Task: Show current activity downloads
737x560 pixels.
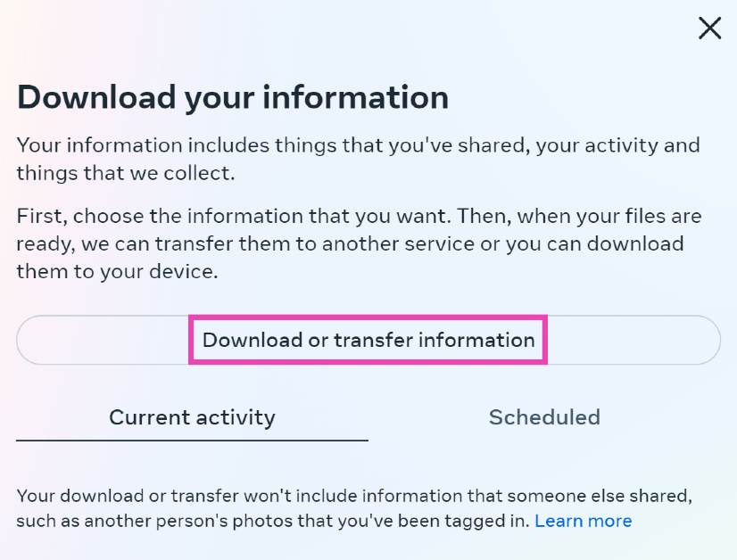Action: [192, 417]
